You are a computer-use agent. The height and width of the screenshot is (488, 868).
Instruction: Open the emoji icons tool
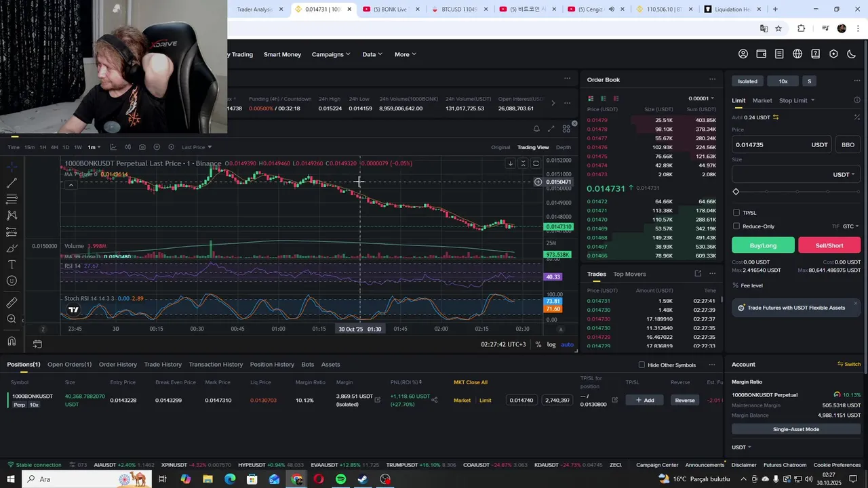pos(12,281)
